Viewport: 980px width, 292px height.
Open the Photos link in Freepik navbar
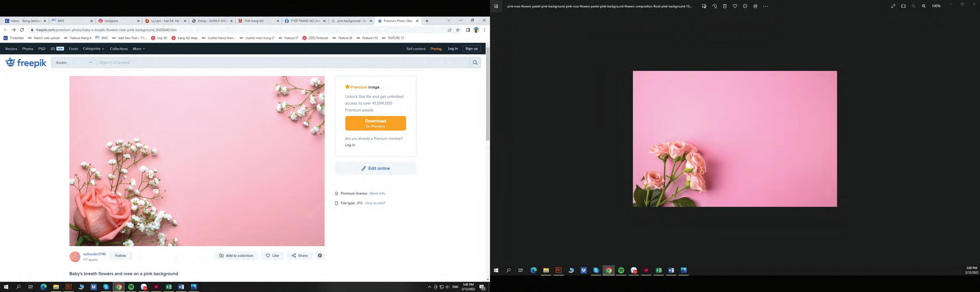28,49
